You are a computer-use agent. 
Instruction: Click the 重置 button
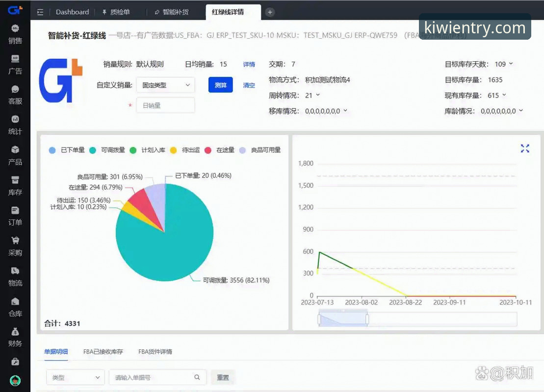(x=223, y=377)
